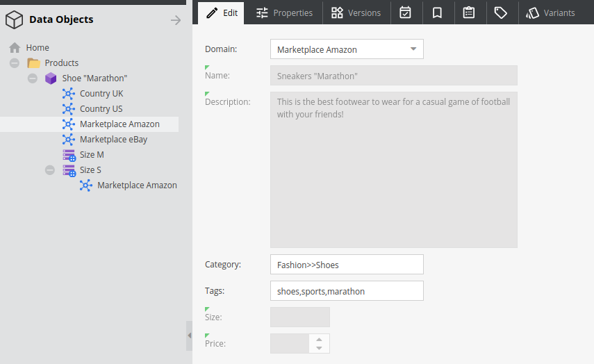This screenshot has height=364, width=594.
Task: Decrease Price with the down spinner
Action: click(320, 348)
